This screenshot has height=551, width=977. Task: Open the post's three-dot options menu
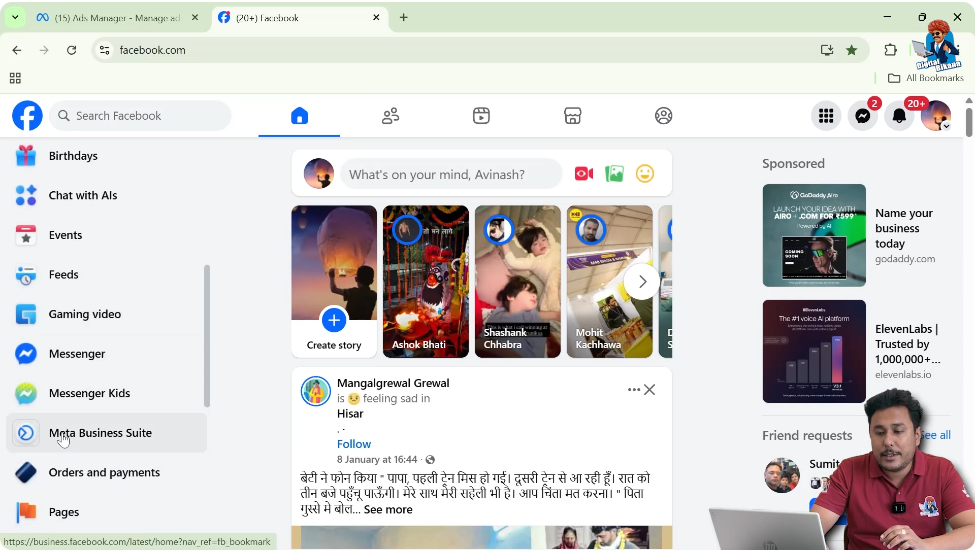point(634,390)
